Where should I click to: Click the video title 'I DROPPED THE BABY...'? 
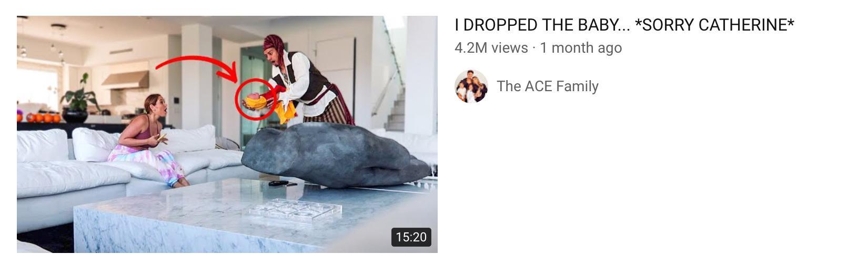[x=624, y=25]
